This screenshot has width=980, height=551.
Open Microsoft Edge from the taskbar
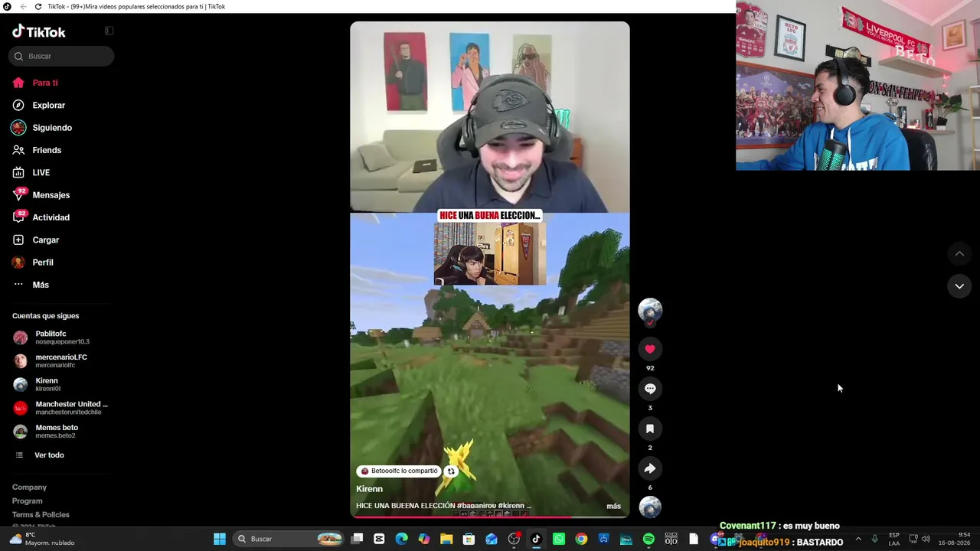(402, 539)
